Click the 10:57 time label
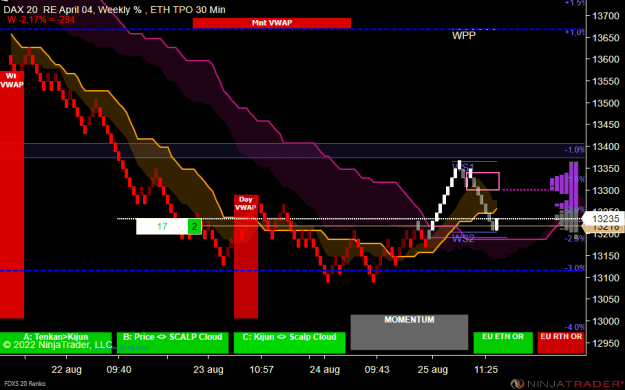Screen dimensions: 625x390 261,370
